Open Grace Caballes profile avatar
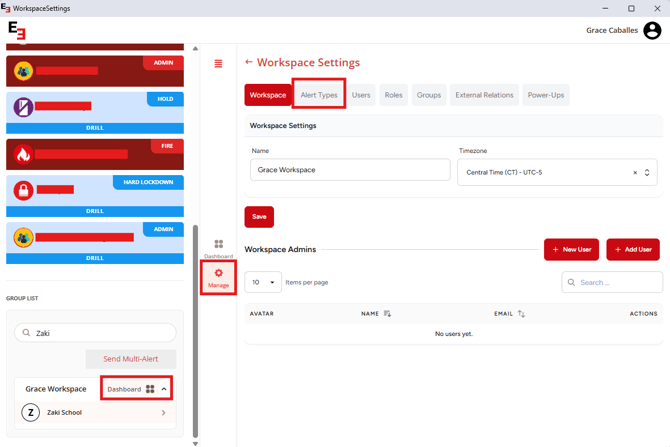This screenshot has height=447, width=670. [x=652, y=31]
